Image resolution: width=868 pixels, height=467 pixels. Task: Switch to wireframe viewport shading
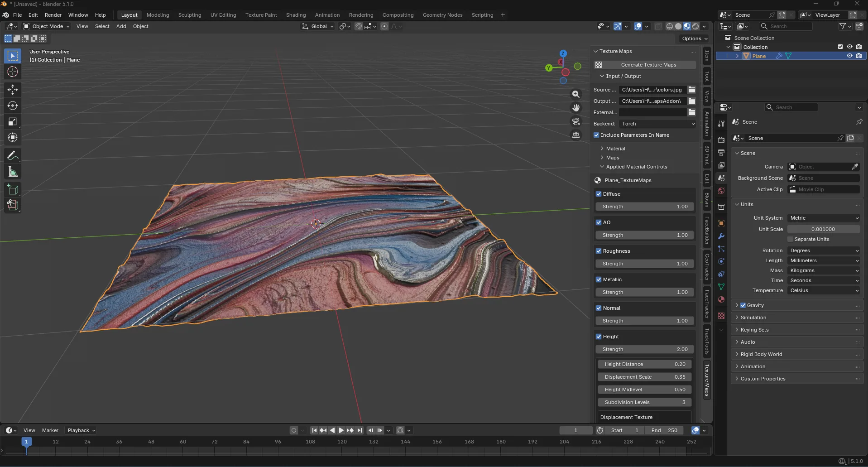point(670,26)
